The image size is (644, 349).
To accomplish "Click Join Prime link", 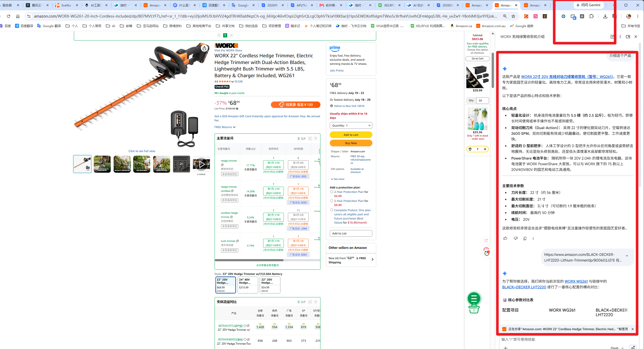I will pos(337,70).
